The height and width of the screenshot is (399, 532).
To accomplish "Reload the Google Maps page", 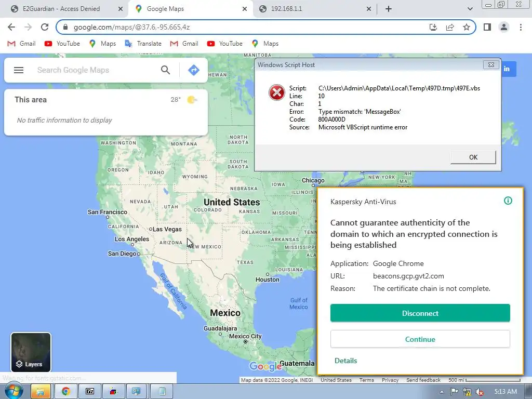I will point(45,27).
